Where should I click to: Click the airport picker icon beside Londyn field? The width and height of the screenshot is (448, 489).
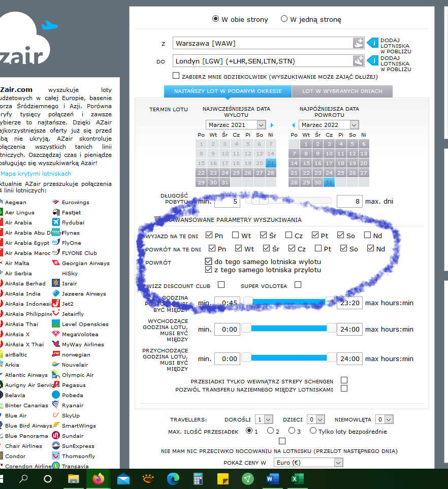pyautogui.click(x=358, y=61)
